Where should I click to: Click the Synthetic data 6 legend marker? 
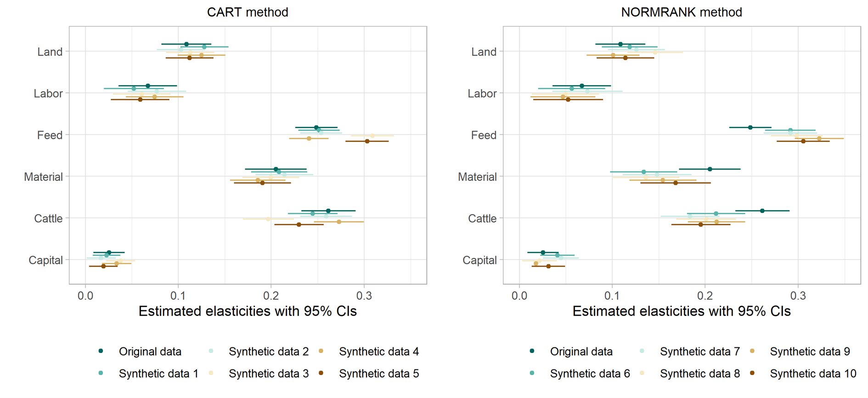532,373
